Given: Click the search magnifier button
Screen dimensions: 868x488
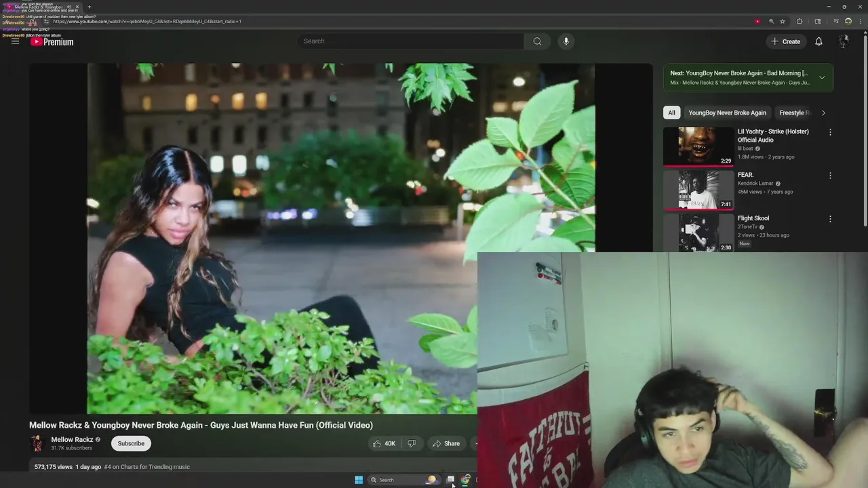Looking at the screenshot, I should point(537,41).
